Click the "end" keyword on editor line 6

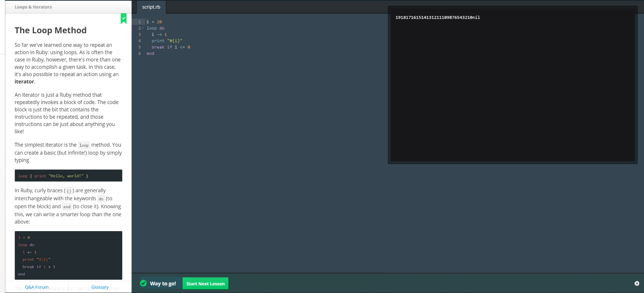tap(150, 54)
